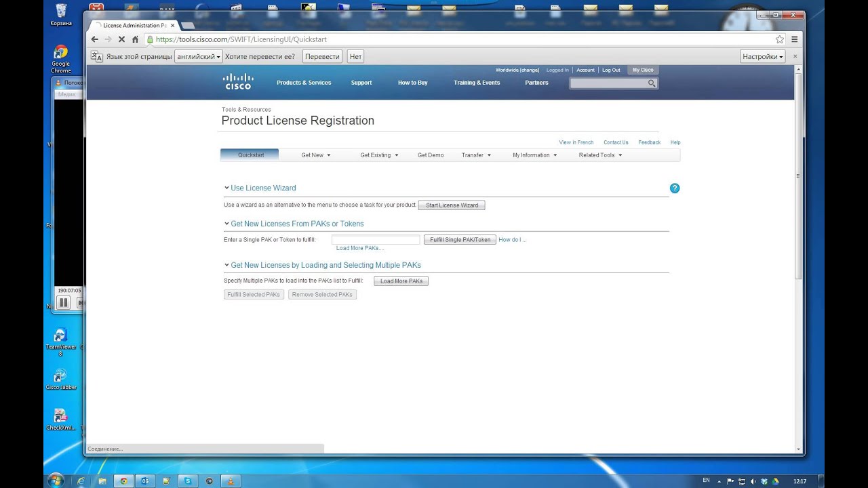Open the Partners menu
The image size is (868, 488).
pyautogui.click(x=536, y=83)
